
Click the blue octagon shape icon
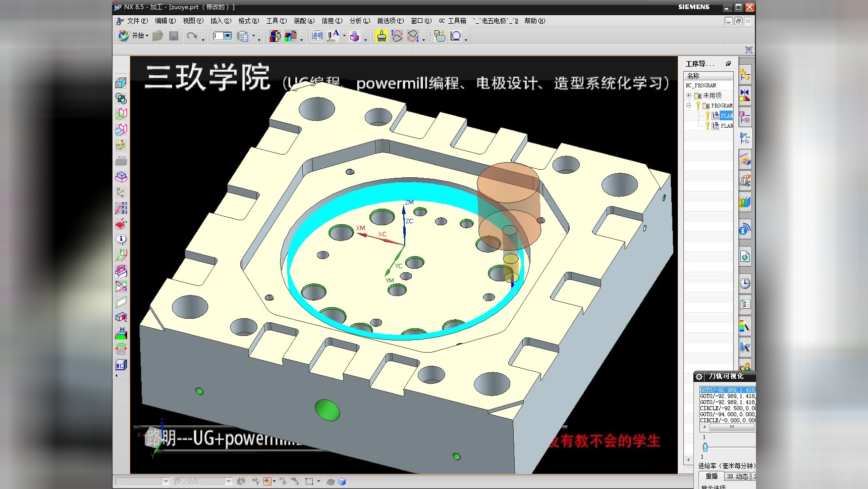pos(456,36)
